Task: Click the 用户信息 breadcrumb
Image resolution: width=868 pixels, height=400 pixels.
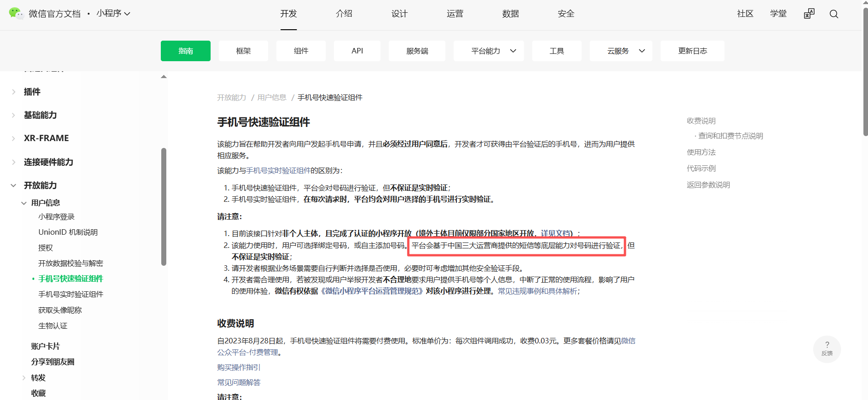Action: tap(272, 97)
